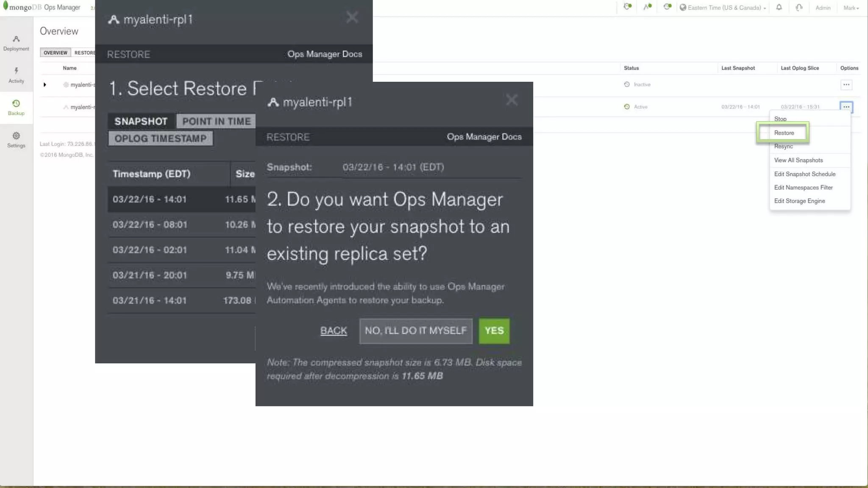Image resolution: width=868 pixels, height=488 pixels.
Task: Click the support headset icon
Action: pyautogui.click(x=799, y=7)
